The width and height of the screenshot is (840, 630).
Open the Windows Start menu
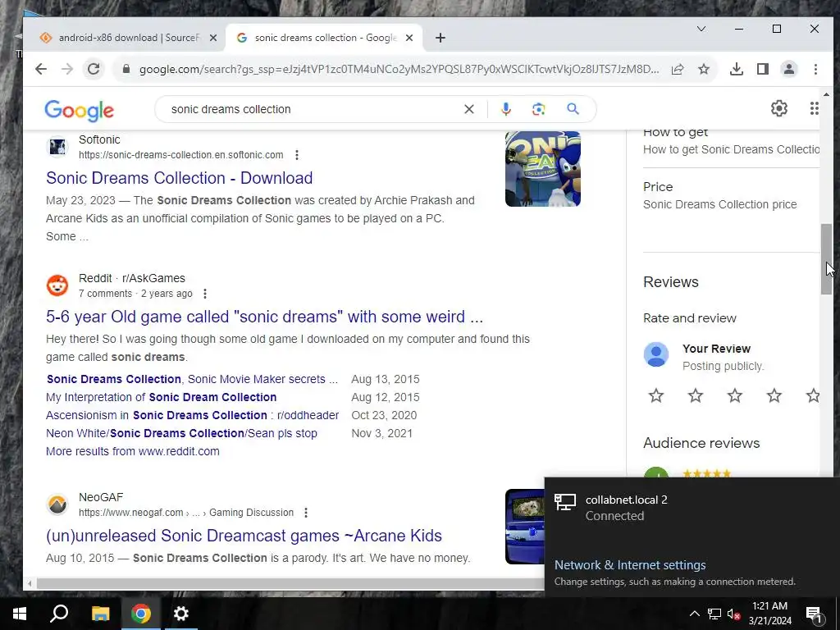coord(20,614)
